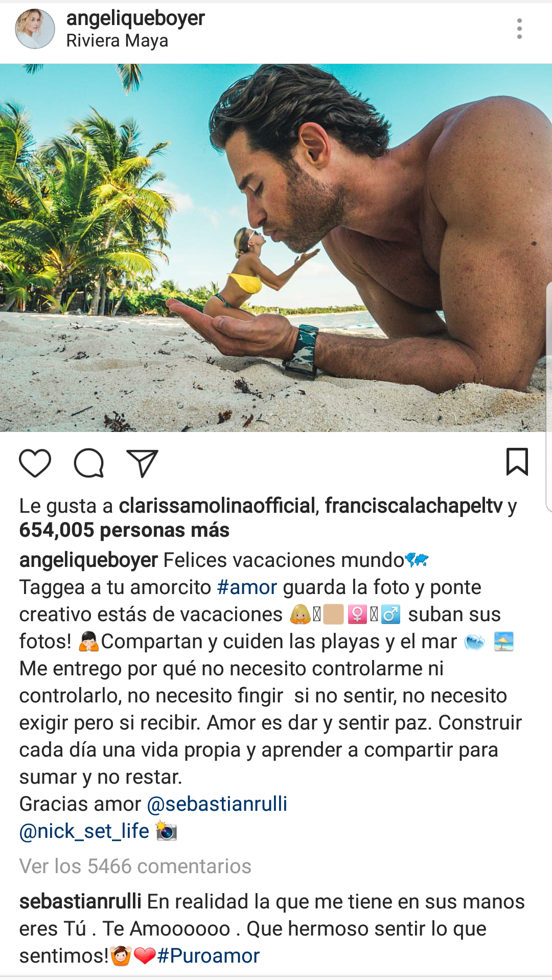Open the @sebastianrulli mention in caption
This screenshot has width=552, height=980.
tap(217, 804)
